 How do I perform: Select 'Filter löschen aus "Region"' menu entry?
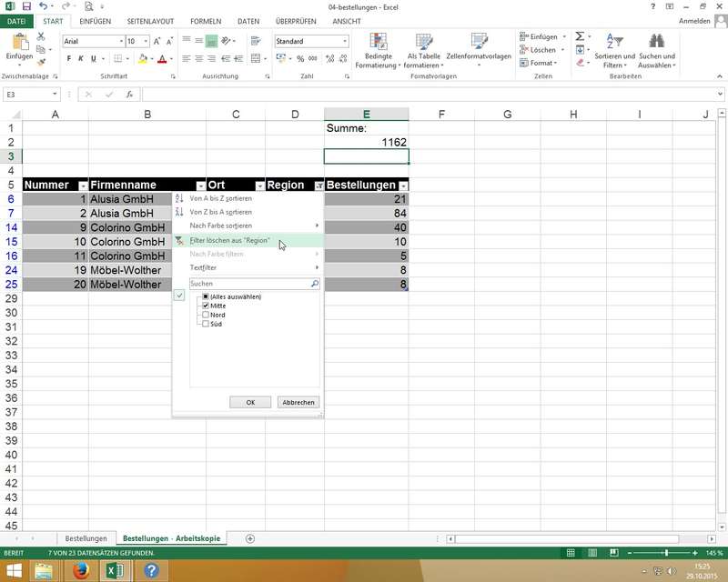(x=229, y=240)
